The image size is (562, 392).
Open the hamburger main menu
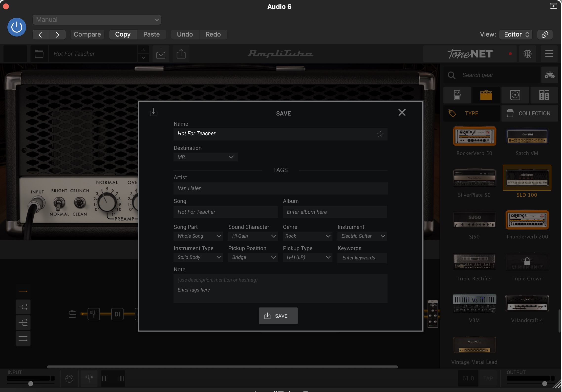point(549,54)
